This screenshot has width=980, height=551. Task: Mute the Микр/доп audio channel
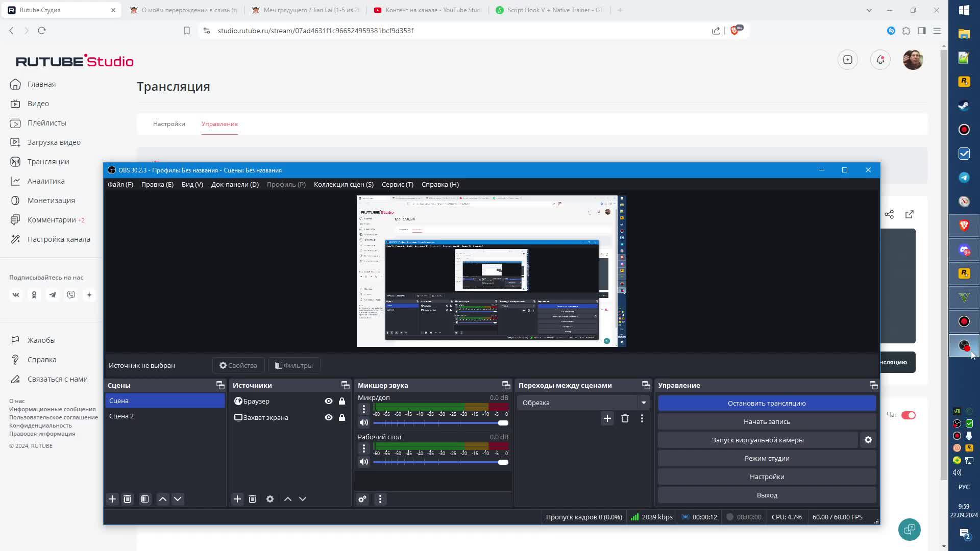tap(364, 422)
